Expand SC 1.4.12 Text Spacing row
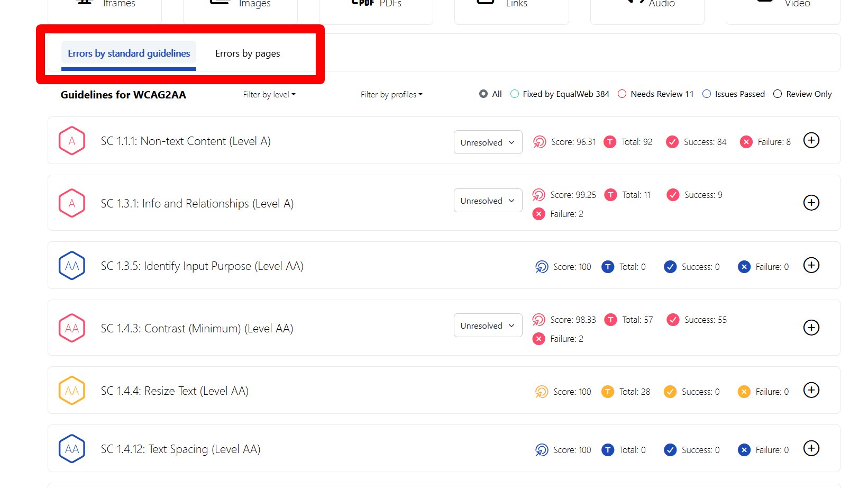Viewport: 868px width, 488px height. coord(811,448)
